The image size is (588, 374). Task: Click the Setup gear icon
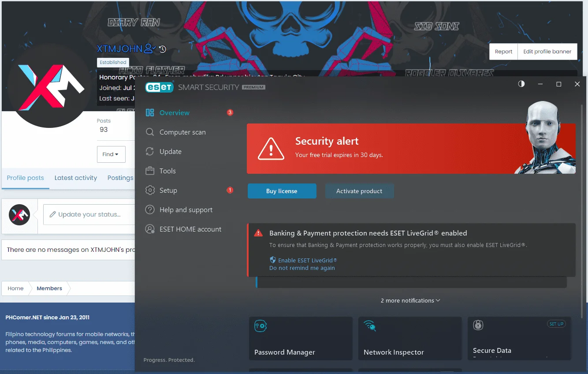pos(150,190)
